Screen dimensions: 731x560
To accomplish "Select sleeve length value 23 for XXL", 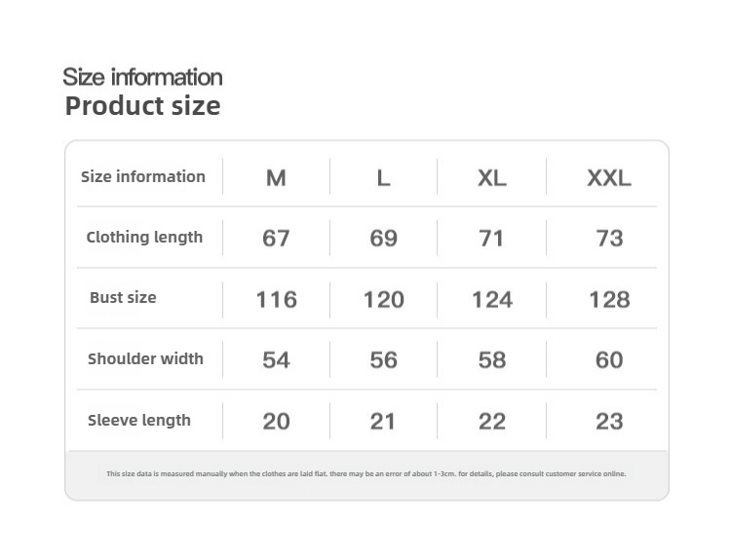I will click(609, 422).
